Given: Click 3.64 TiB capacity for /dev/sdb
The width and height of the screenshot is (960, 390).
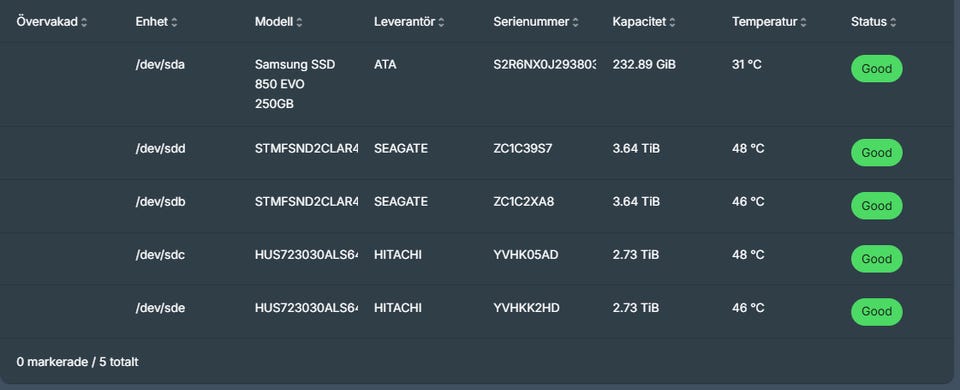Looking at the screenshot, I should click(x=636, y=202).
